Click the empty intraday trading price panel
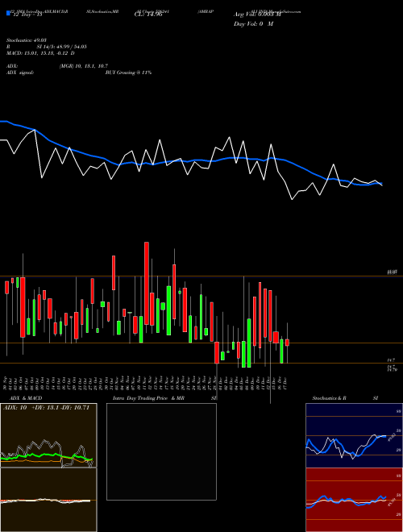403x532 pixels. 161,451
